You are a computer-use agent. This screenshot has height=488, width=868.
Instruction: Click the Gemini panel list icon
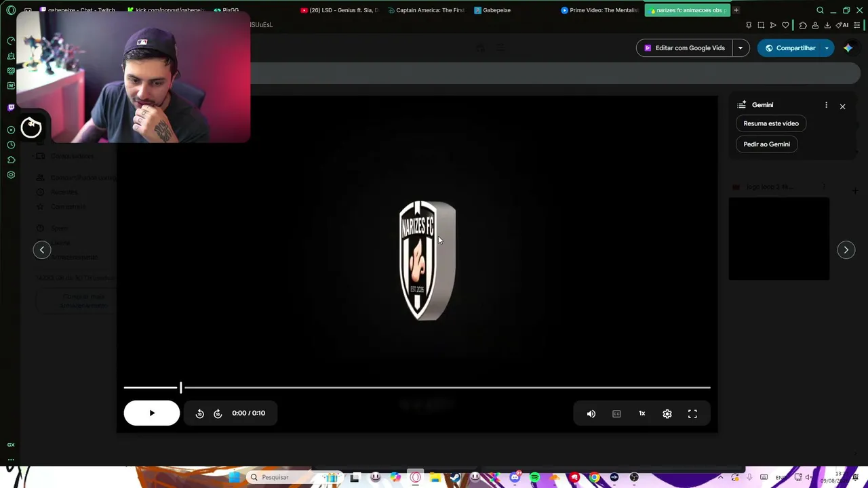742,105
